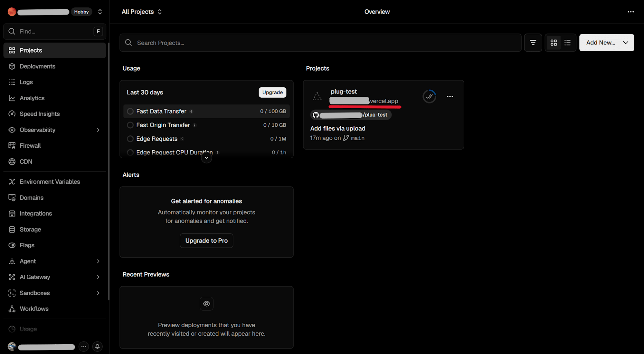The height and width of the screenshot is (354, 644).
Task: Select the Edge Request CPU Duration circle
Action: 130,152
